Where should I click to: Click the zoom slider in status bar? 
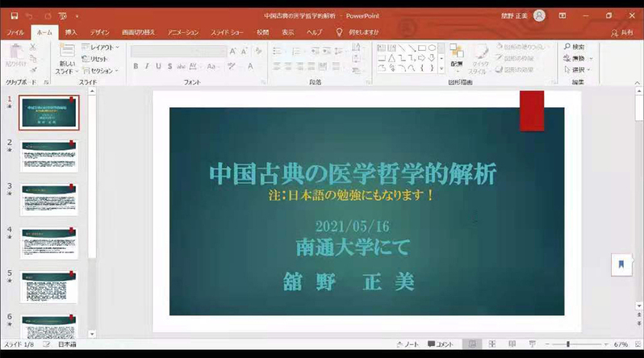click(567, 344)
